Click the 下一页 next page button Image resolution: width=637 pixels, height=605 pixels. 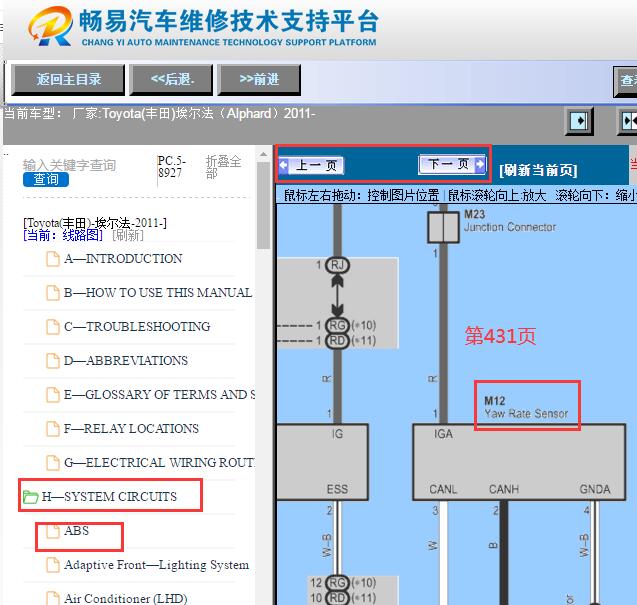[452, 164]
